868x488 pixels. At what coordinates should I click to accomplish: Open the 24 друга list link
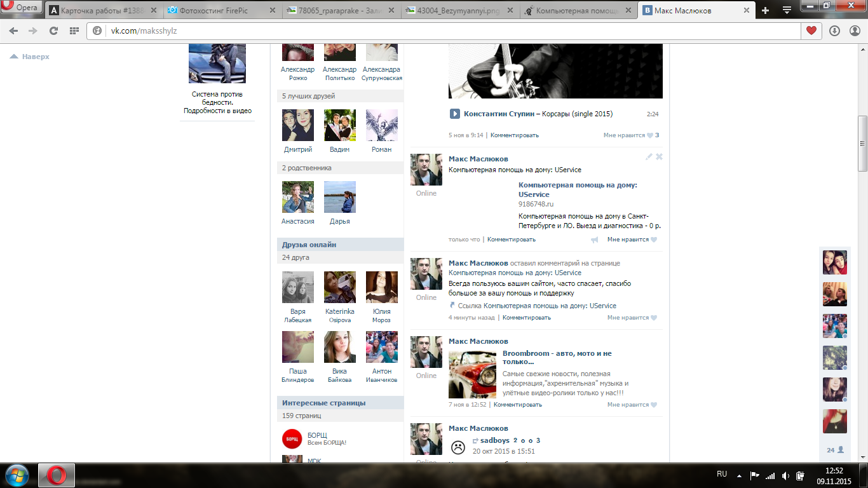[340, 257]
